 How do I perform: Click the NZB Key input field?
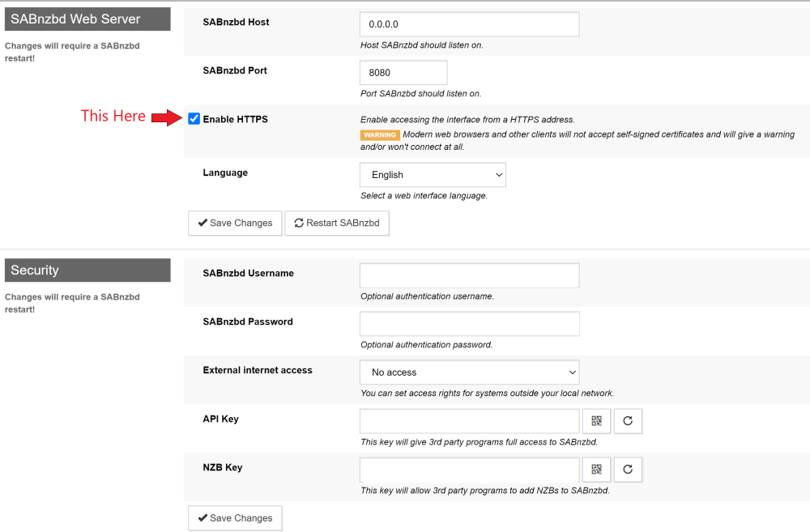(x=470, y=470)
